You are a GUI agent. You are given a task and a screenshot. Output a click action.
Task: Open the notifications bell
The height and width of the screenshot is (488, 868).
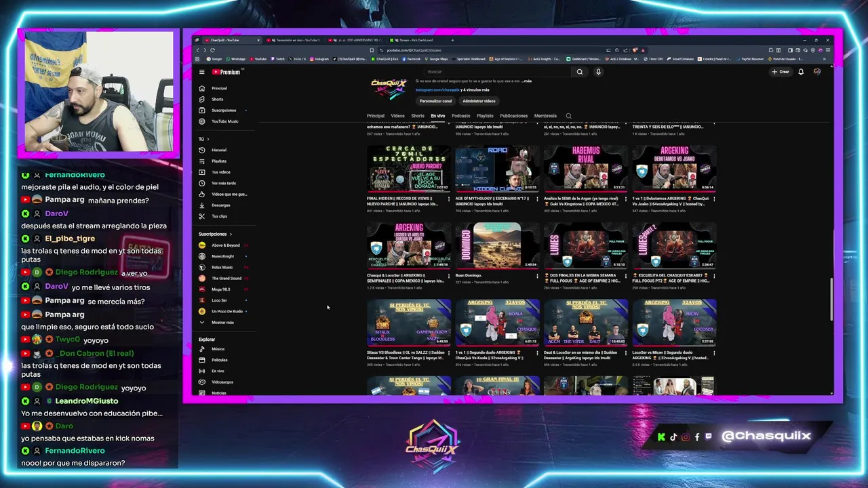point(801,72)
